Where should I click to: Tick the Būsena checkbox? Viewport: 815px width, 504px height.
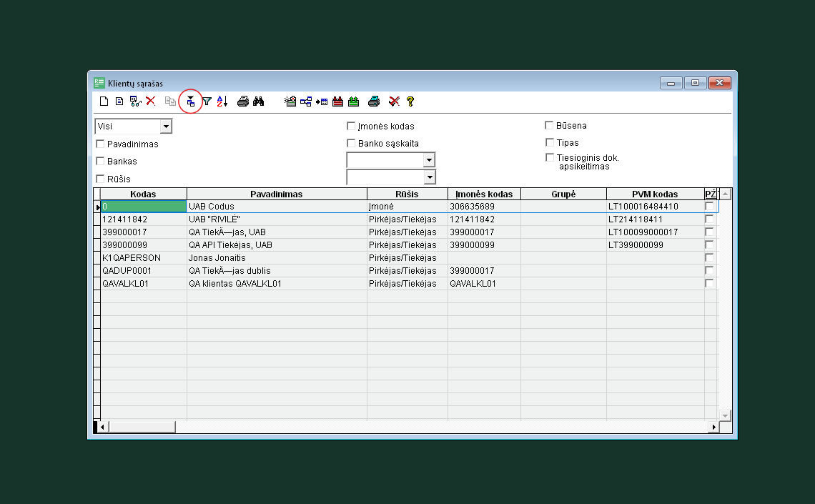[549, 125]
